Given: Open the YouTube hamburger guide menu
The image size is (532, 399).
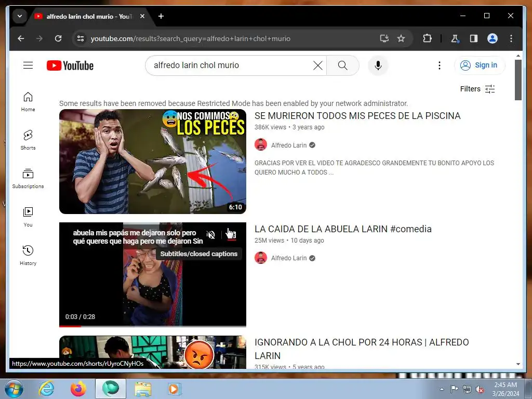Looking at the screenshot, I should coord(28,65).
